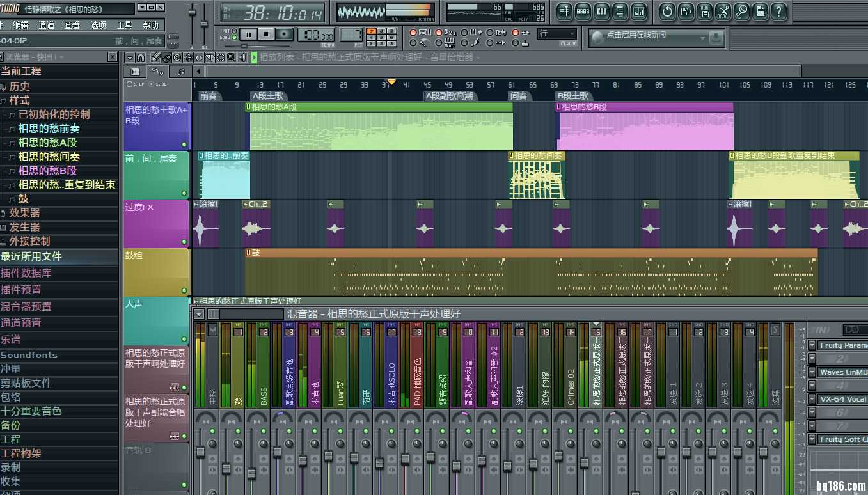Select the SLIDE editing mode option
Image resolution: width=868 pixels, height=495 pixels.
coord(158,84)
